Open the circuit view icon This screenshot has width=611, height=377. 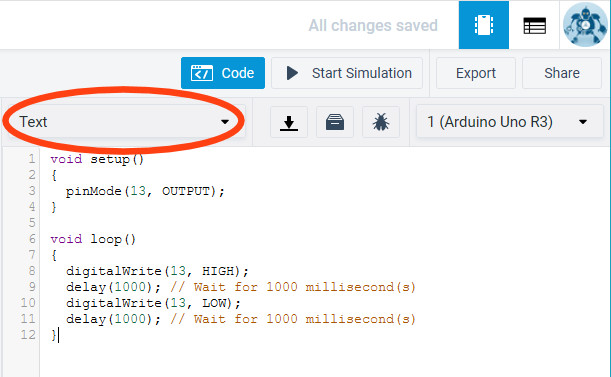484,25
